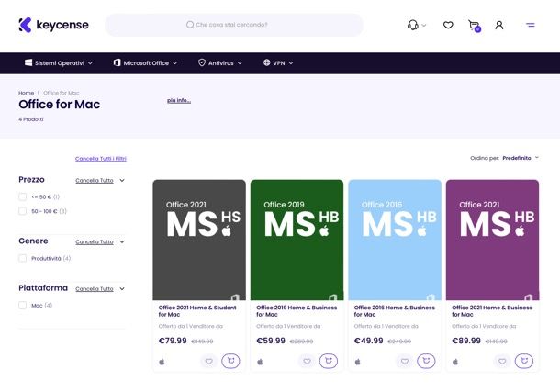This screenshot has width=560, height=392.
Task: Click Apple platform icon under €59.99 product
Action: pos(260,362)
